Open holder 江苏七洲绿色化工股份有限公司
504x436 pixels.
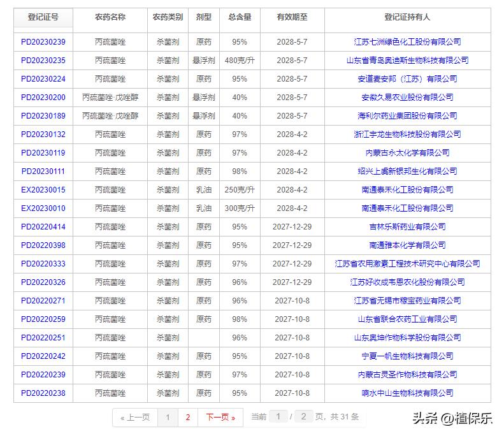pos(407,42)
